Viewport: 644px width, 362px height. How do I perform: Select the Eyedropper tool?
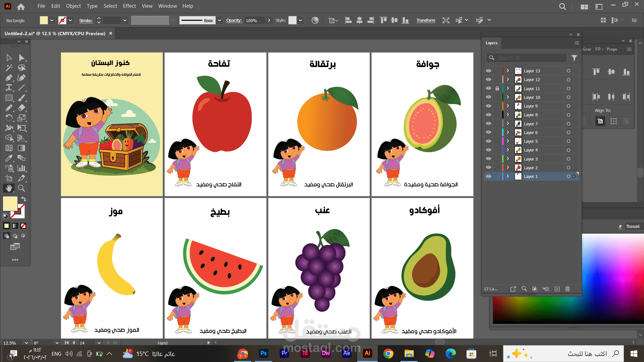(x=9, y=158)
